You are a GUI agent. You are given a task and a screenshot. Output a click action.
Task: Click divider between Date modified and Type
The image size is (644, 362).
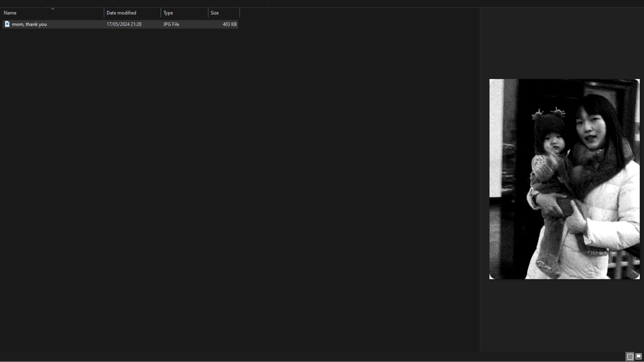161,13
